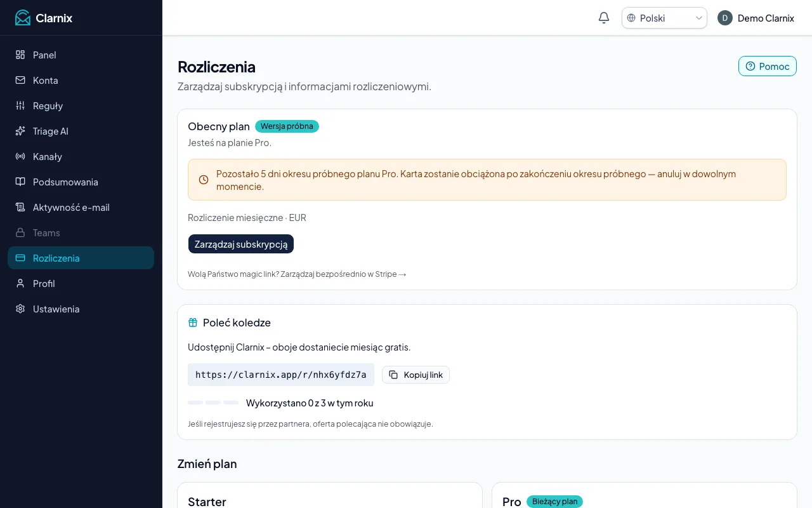The width and height of the screenshot is (812, 508).
Task: Click the Clarnix envelope logo icon
Action: (23, 18)
